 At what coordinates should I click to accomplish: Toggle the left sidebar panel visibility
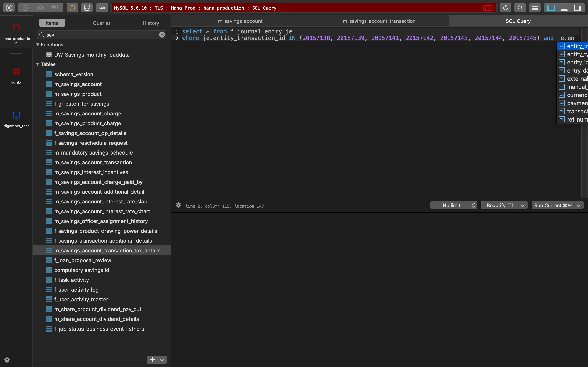(x=550, y=8)
